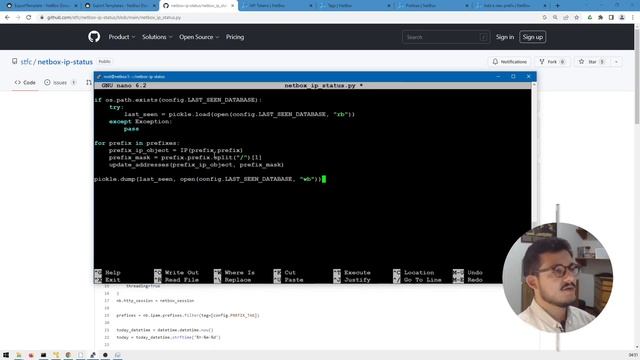Image resolution: width=640 pixels, height=360 pixels.
Task: Click the GitHub Octocat logo
Action: tap(94, 37)
